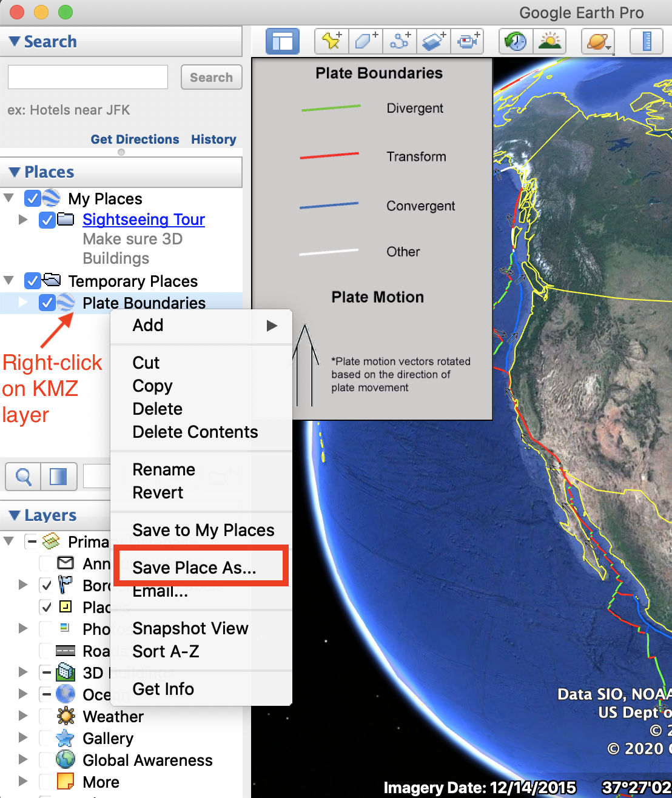Select the Add Path tool

click(399, 41)
